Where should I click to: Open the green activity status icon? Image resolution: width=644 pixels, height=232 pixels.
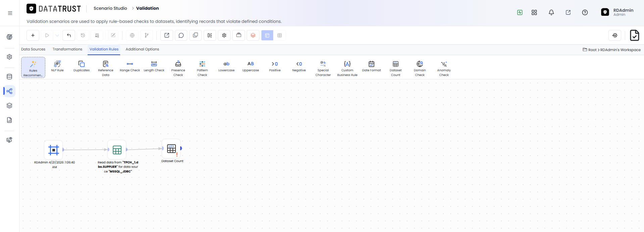[520, 12]
